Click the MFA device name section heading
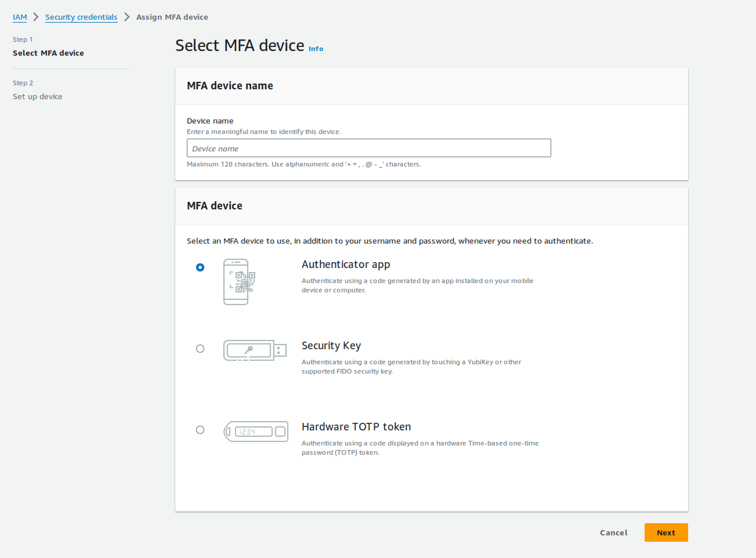The width and height of the screenshot is (756, 558). coord(230,86)
